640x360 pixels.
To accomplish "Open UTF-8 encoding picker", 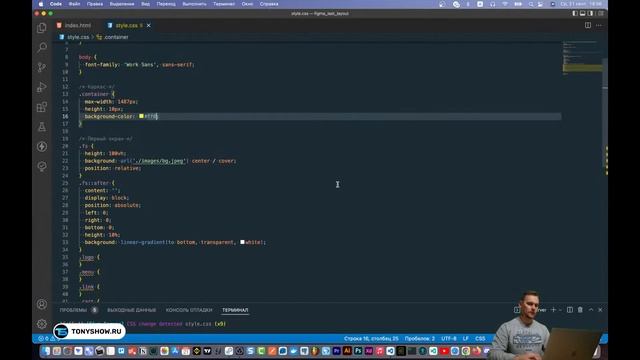I will (449, 338).
